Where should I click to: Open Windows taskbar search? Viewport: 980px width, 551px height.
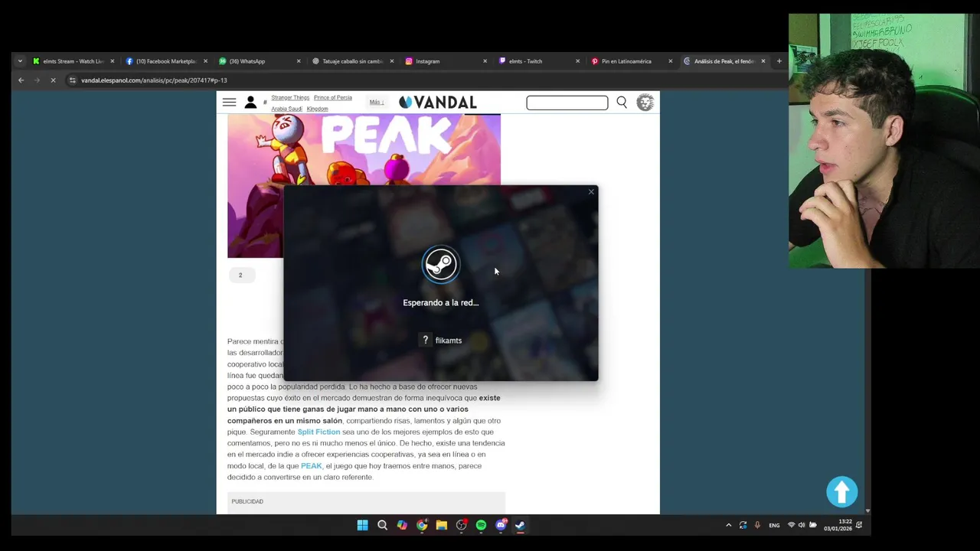382,525
